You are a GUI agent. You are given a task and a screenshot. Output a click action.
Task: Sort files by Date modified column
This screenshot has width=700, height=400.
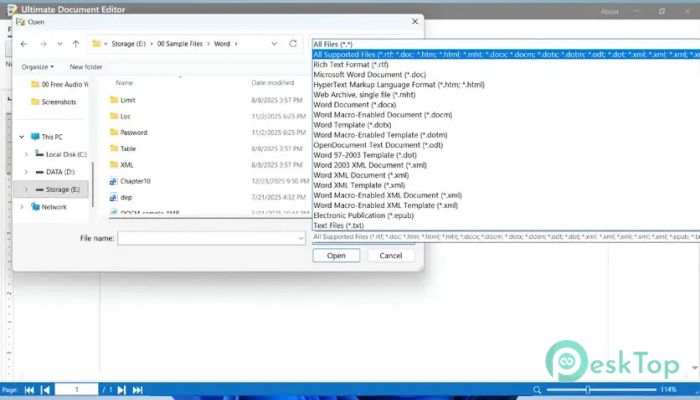pos(273,83)
